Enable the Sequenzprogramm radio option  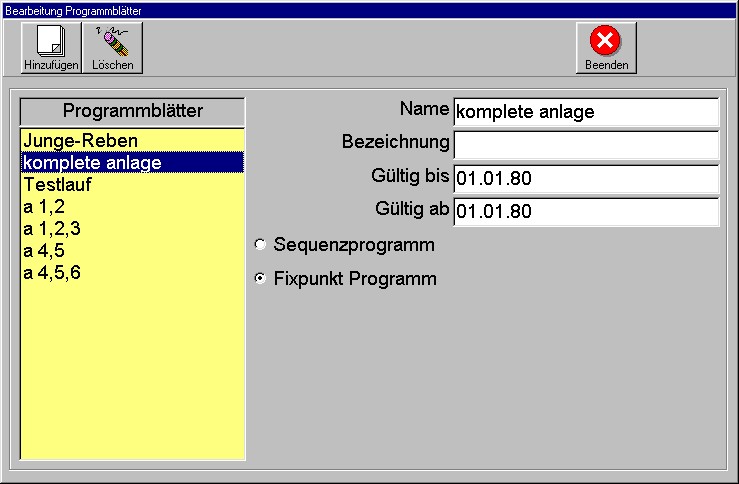point(261,244)
